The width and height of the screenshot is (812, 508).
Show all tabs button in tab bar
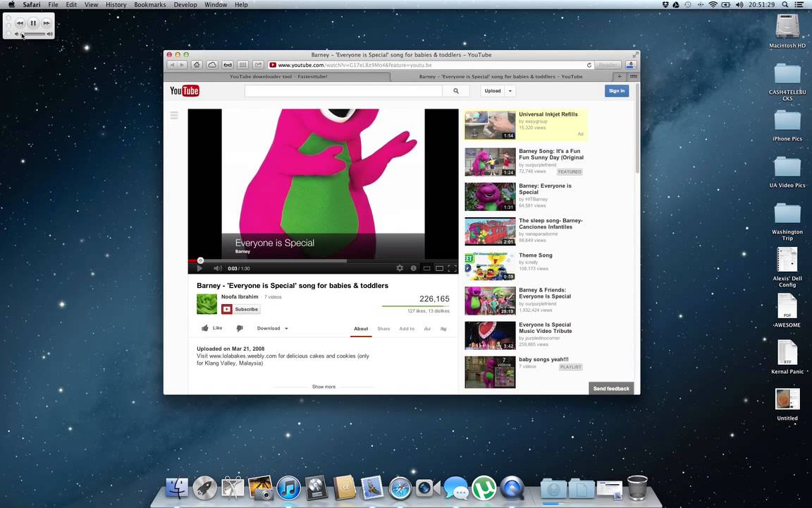(634, 76)
